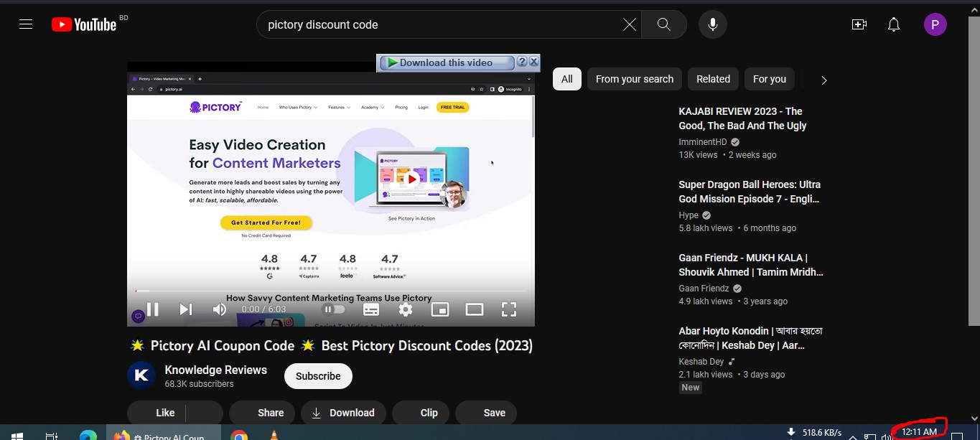Save the video to a playlist
Image resolution: width=980 pixels, height=440 pixels.
486,413
